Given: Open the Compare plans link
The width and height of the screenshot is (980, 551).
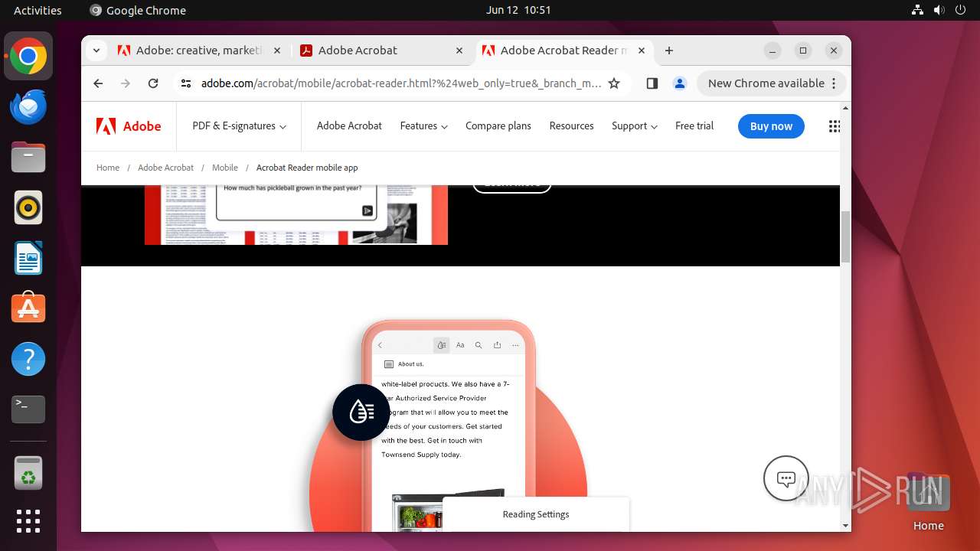Looking at the screenshot, I should 498,126.
